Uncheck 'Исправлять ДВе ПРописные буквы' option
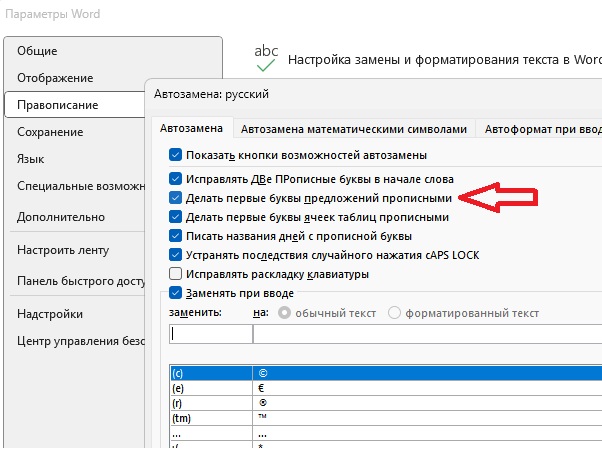602x450 pixels. point(175,179)
